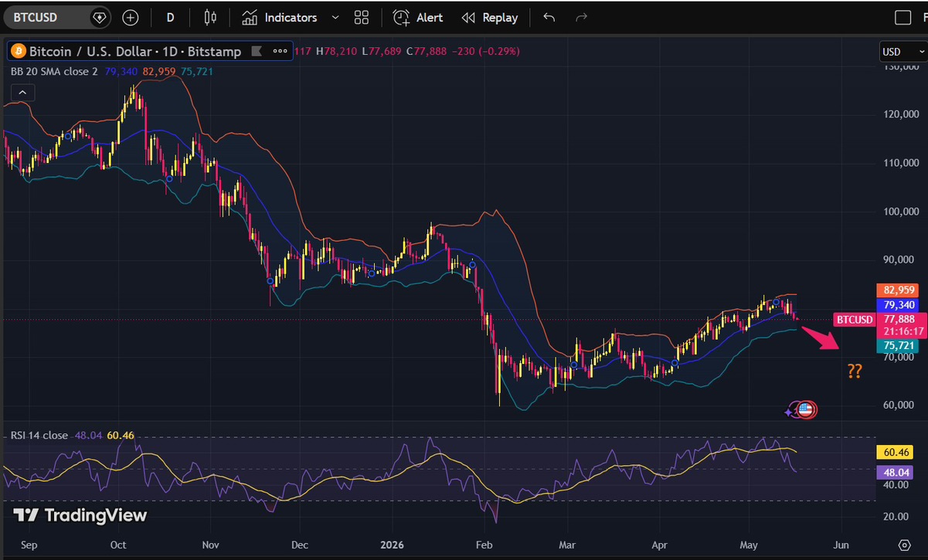Create a new Alert
Viewport: 928px width, 560px height.
click(x=418, y=17)
